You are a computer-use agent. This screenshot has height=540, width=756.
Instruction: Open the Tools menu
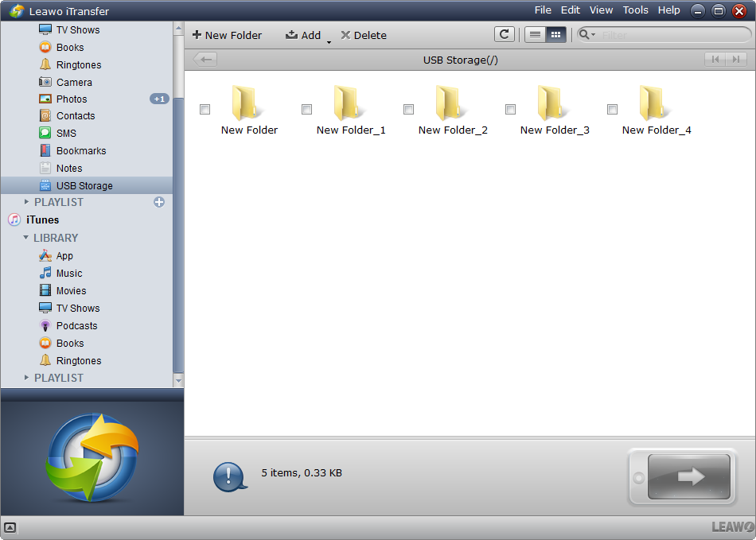[x=635, y=10]
